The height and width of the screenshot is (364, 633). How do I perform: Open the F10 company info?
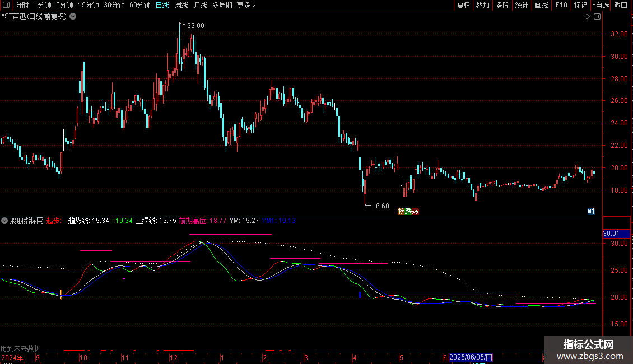[561, 5]
